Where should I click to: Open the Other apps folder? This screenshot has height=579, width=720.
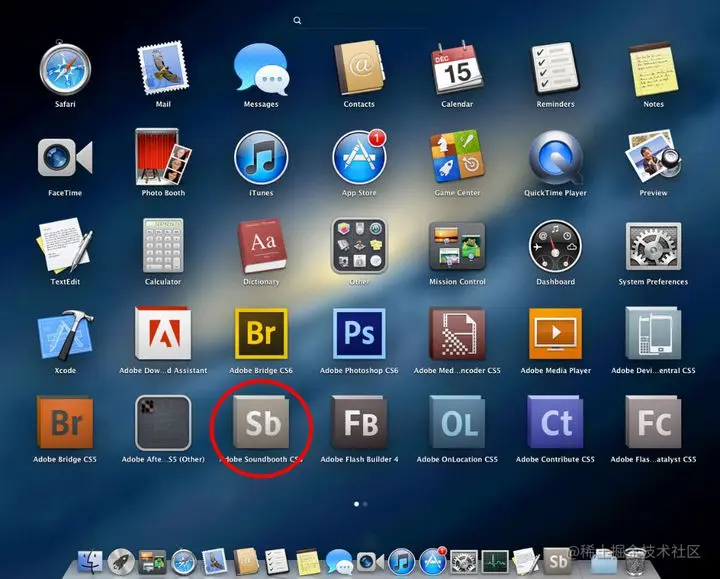click(x=359, y=246)
